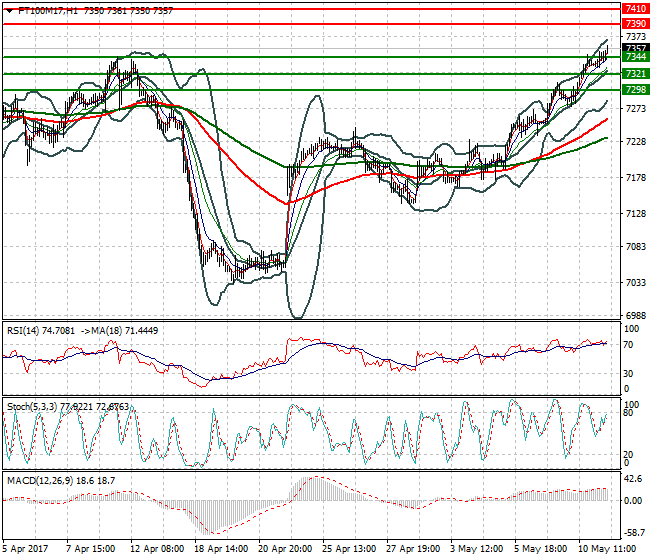The height and width of the screenshot is (560, 660).
Task: Click the 7321 green support level label
Action: click(635, 74)
